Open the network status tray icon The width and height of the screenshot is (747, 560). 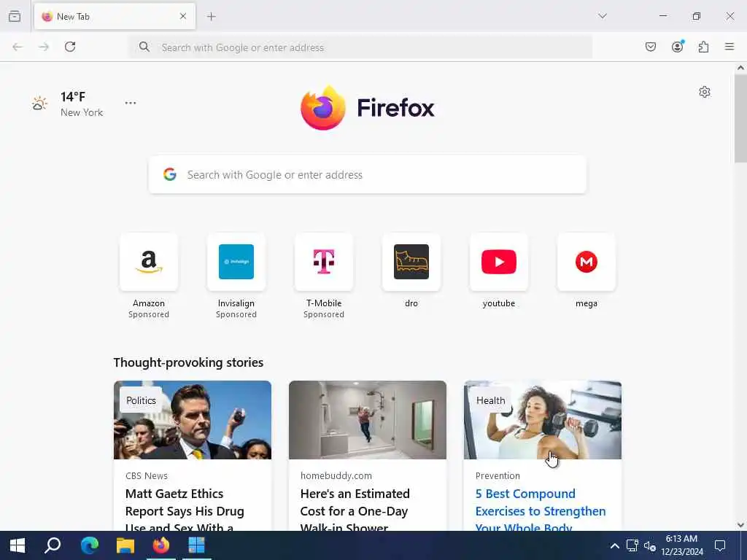632,545
